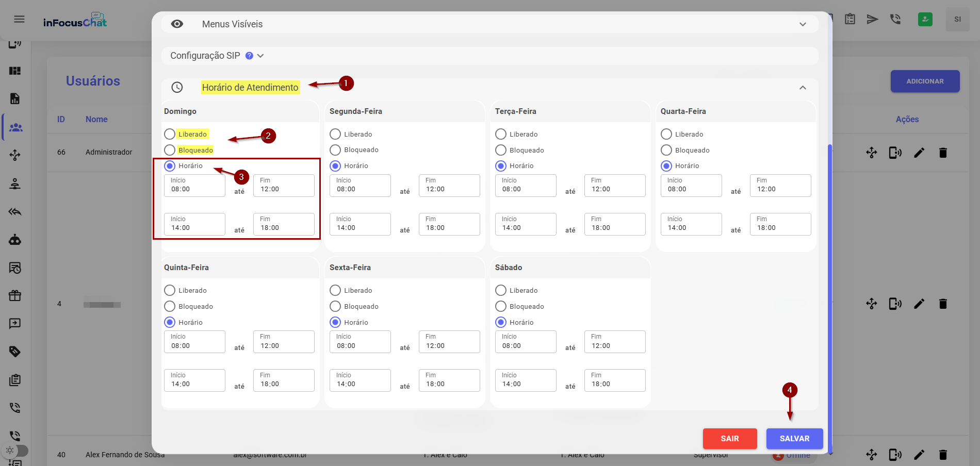Click the edit pencil for Administrador row
Image resolution: width=980 pixels, height=466 pixels.
(919, 153)
